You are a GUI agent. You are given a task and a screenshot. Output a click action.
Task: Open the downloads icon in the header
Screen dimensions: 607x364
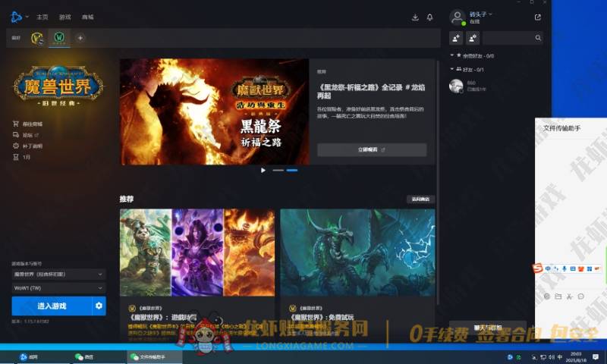[x=415, y=17]
